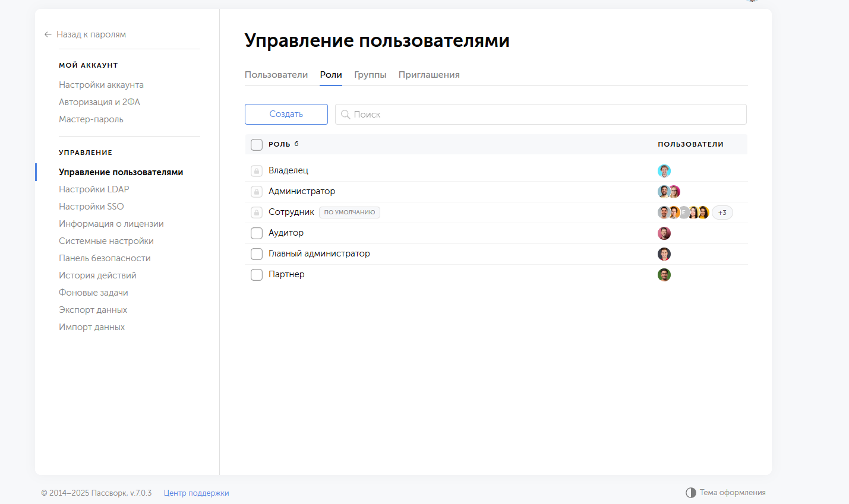Click the Владелец user avatar

pos(664,171)
